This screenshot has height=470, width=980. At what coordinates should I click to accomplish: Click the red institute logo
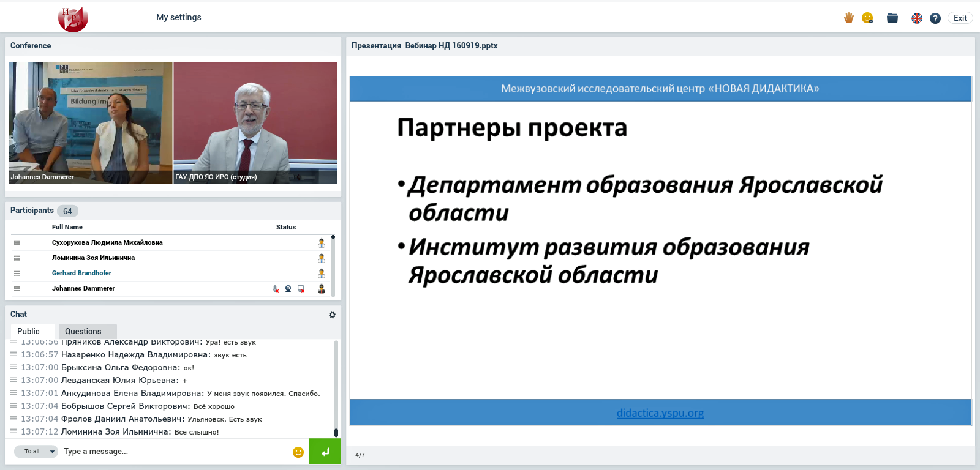[73, 19]
